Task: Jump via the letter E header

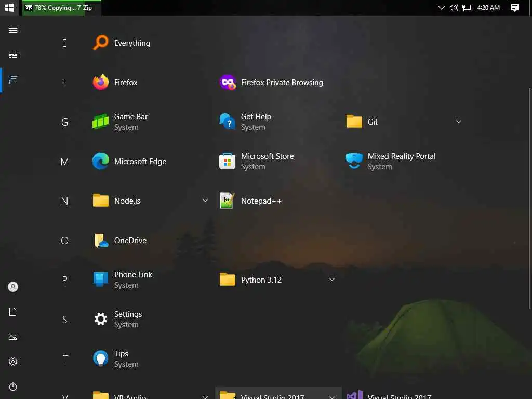Action: (x=64, y=43)
